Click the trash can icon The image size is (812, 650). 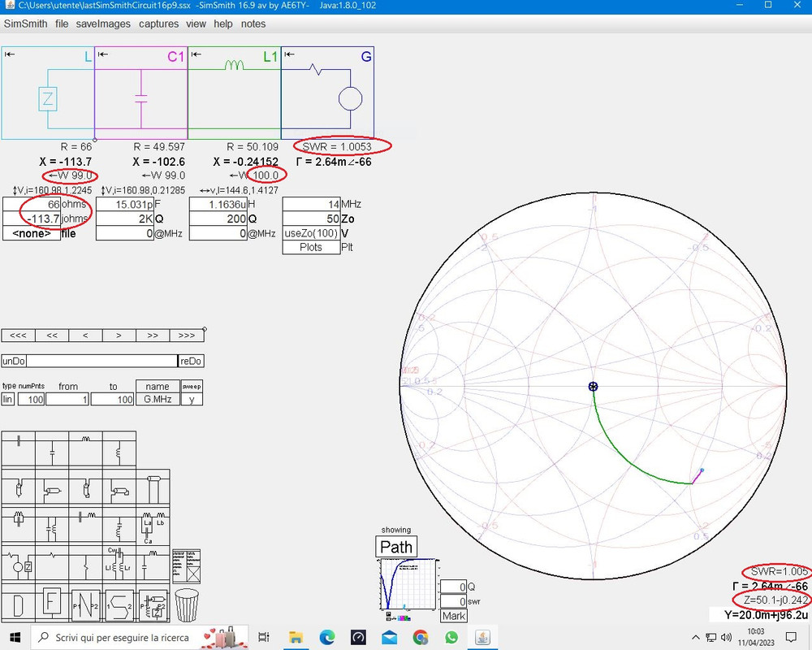tap(187, 604)
